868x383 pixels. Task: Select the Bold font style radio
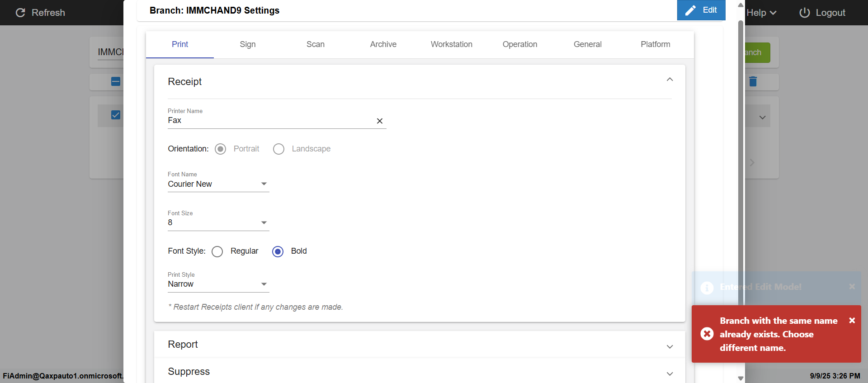coord(278,251)
